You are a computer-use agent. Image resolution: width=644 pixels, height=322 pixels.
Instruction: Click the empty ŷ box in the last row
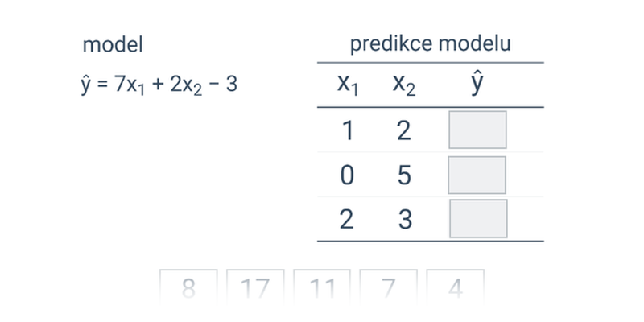pyautogui.click(x=477, y=219)
